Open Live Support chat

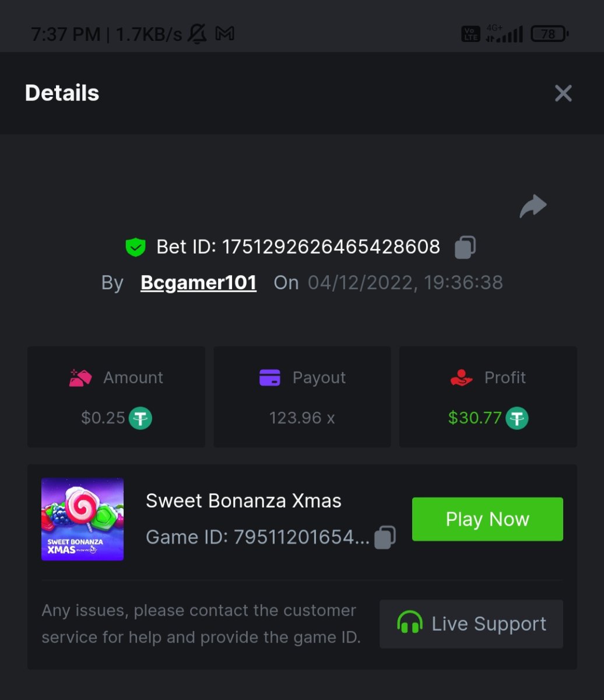click(x=471, y=624)
